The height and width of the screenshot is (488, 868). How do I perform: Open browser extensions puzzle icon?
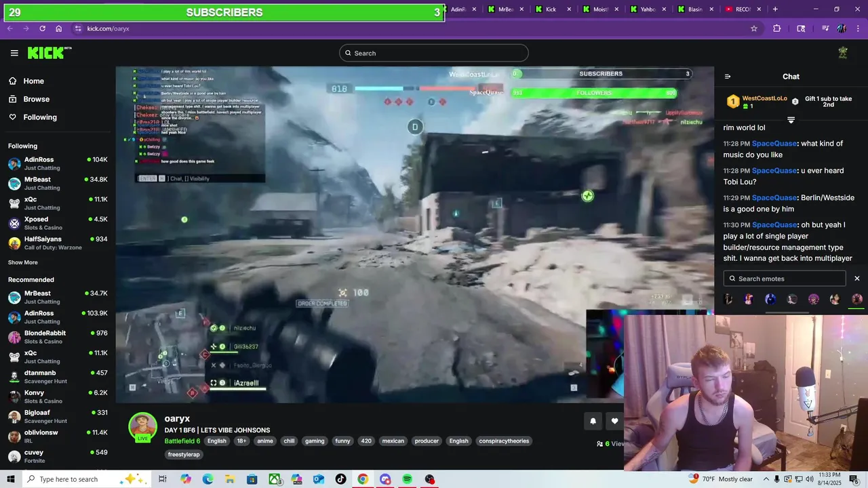coord(777,28)
